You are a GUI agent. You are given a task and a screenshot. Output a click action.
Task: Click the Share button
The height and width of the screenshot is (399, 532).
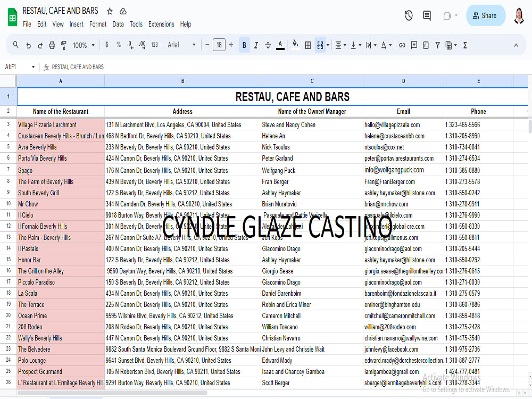click(486, 15)
